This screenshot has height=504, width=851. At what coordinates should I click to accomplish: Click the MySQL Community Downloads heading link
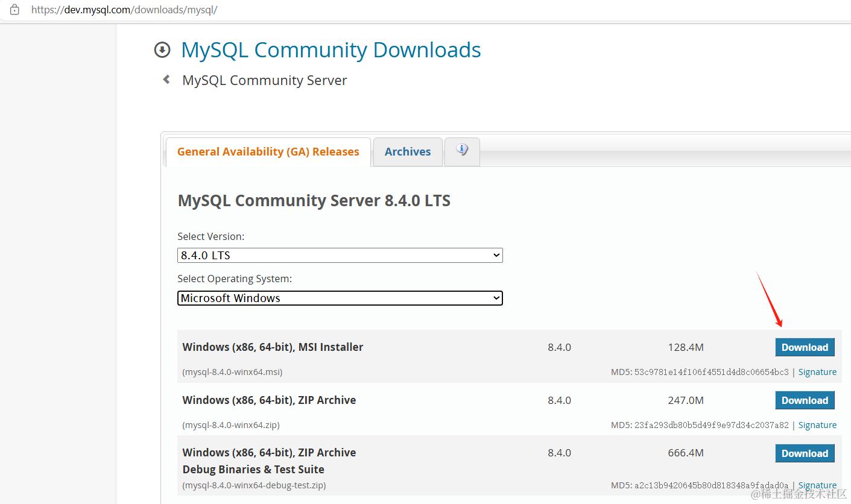click(x=331, y=50)
